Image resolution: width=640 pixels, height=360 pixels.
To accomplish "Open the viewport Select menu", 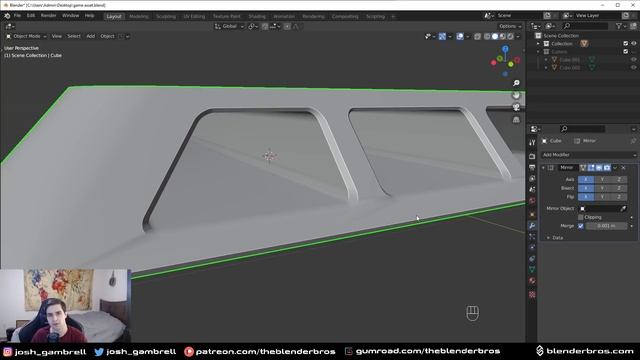I will (74, 36).
